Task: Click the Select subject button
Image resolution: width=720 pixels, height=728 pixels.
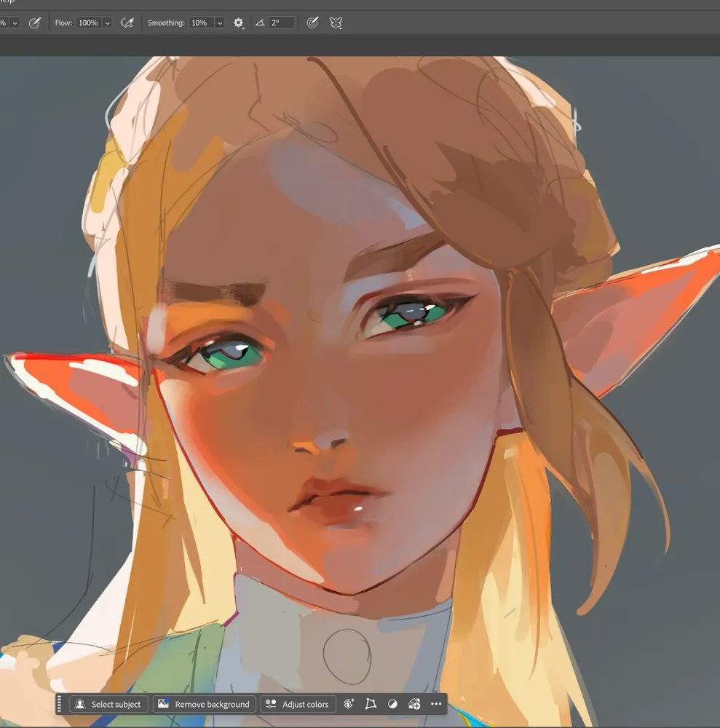Action: pyautogui.click(x=108, y=704)
